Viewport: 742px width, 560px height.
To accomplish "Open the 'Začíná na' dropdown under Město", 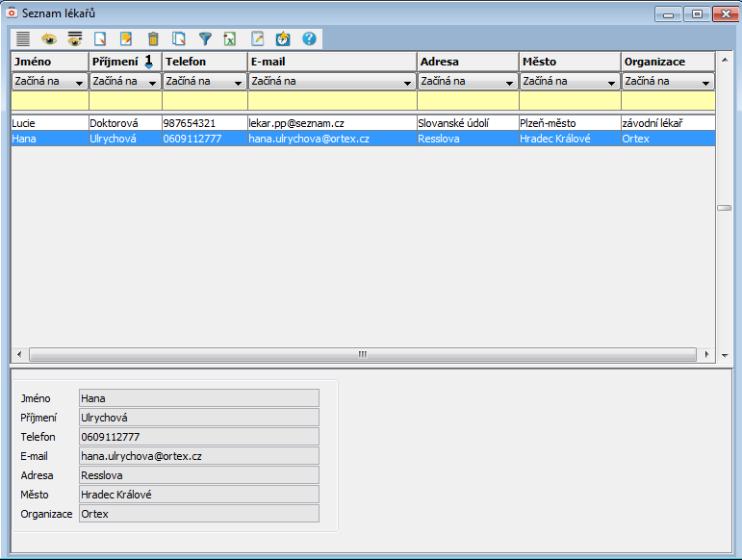I will point(570,82).
